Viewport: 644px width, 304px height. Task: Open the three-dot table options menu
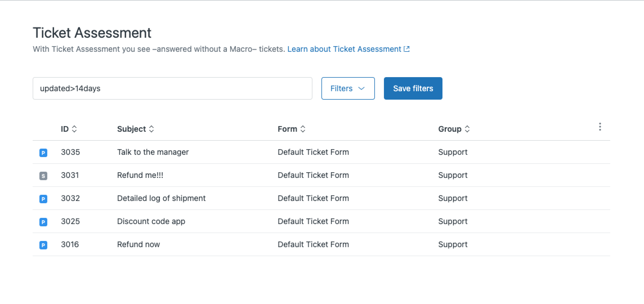[x=600, y=127]
